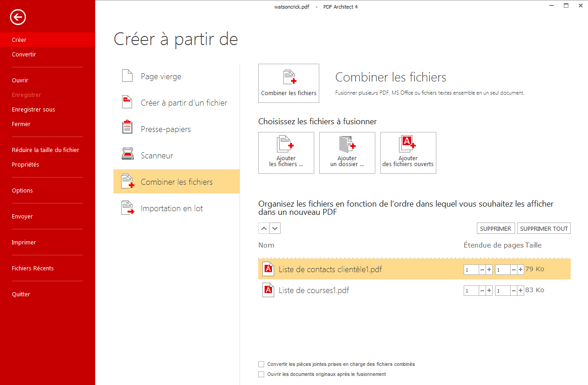588x385 pixels.
Task: Open Importation en lot option
Action: pyautogui.click(x=172, y=208)
